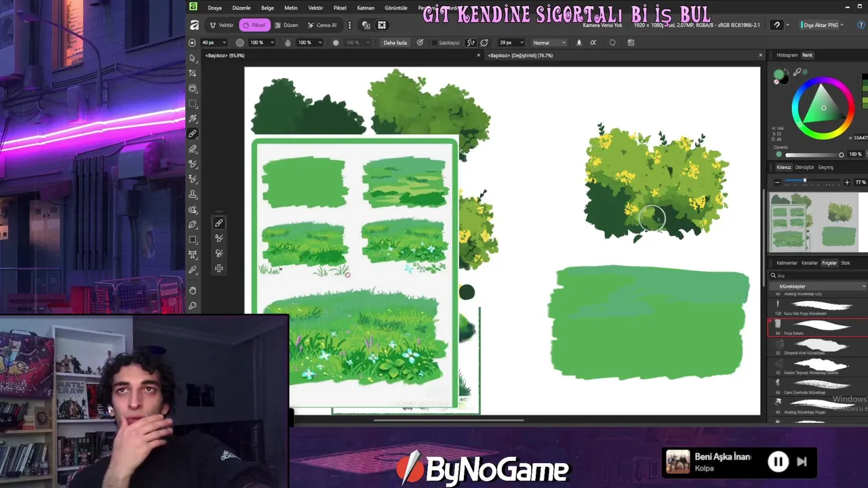Switch to the Düzen studio
This screenshot has height=488, width=868.
(286, 25)
